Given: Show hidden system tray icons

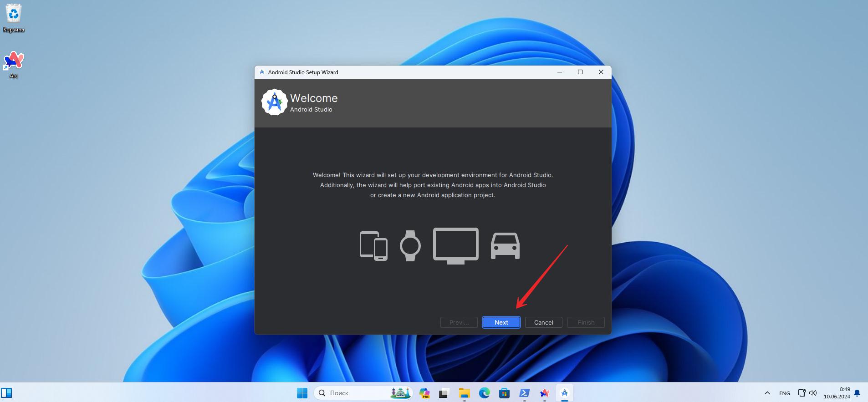Looking at the screenshot, I should [x=767, y=393].
